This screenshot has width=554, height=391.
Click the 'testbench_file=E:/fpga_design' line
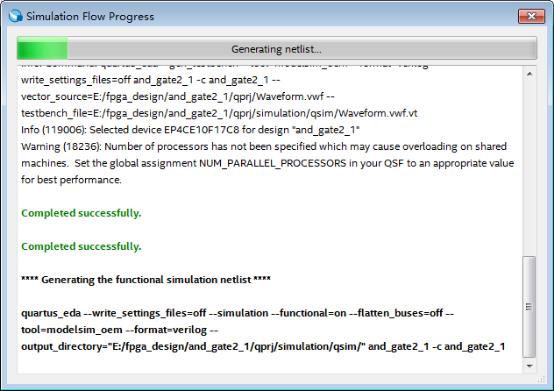pos(219,113)
